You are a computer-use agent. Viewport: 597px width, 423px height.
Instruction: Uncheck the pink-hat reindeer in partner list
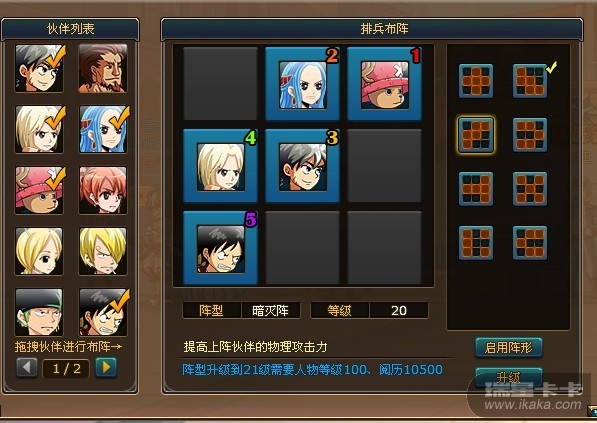tap(39, 190)
